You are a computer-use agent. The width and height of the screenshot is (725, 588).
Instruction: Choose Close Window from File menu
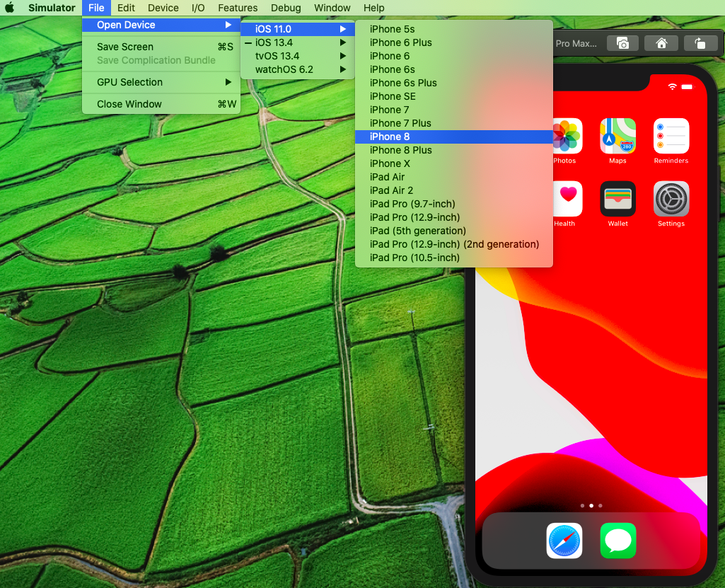tap(161, 104)
